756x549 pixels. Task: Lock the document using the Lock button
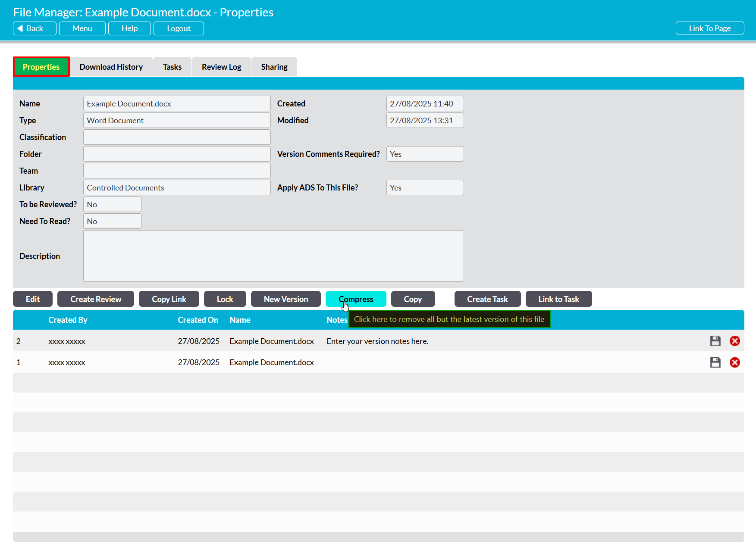coord(225,299)
